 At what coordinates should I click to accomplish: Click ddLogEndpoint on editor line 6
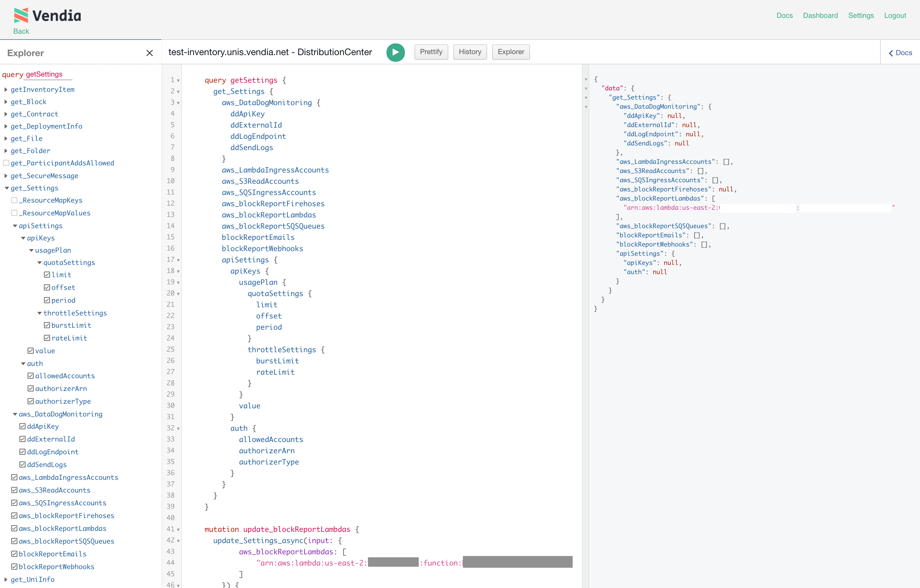point(258,136)
